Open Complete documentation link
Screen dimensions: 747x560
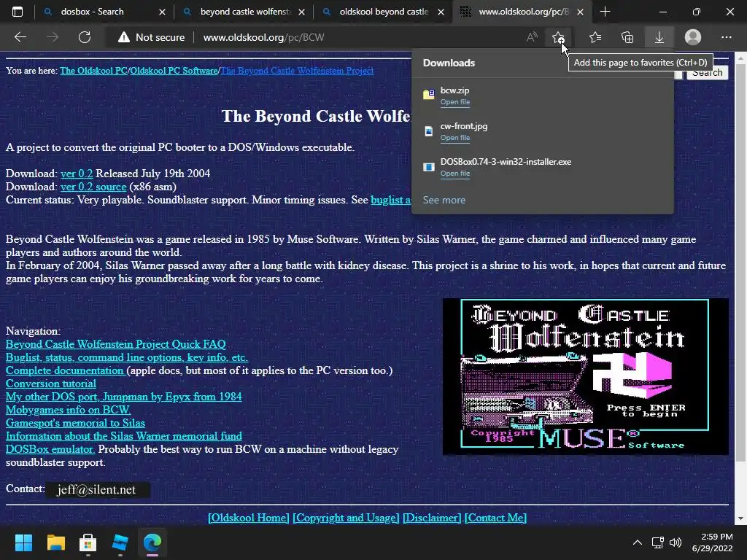tap(65, 370)
